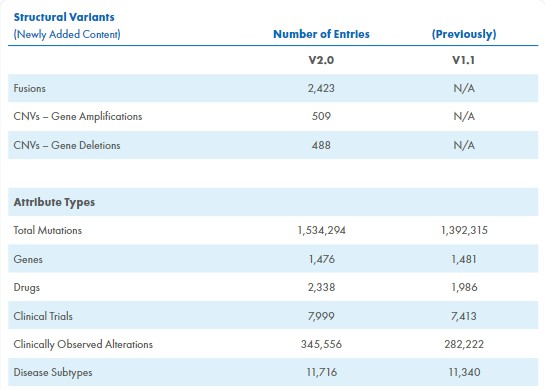Click the Disease Subtypes row label
This screenshot has height=390, width=545.
click(53, 373)
